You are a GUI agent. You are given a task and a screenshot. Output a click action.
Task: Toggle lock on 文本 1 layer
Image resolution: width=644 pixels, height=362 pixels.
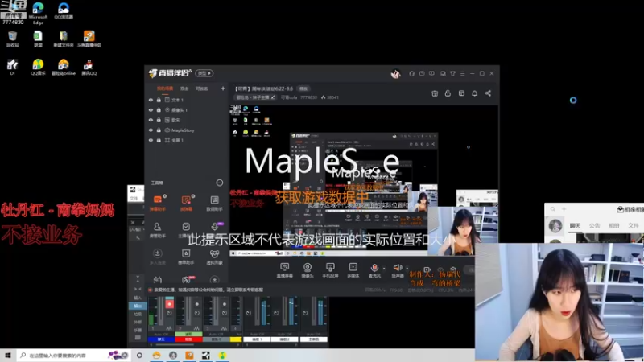click(159, 100)
